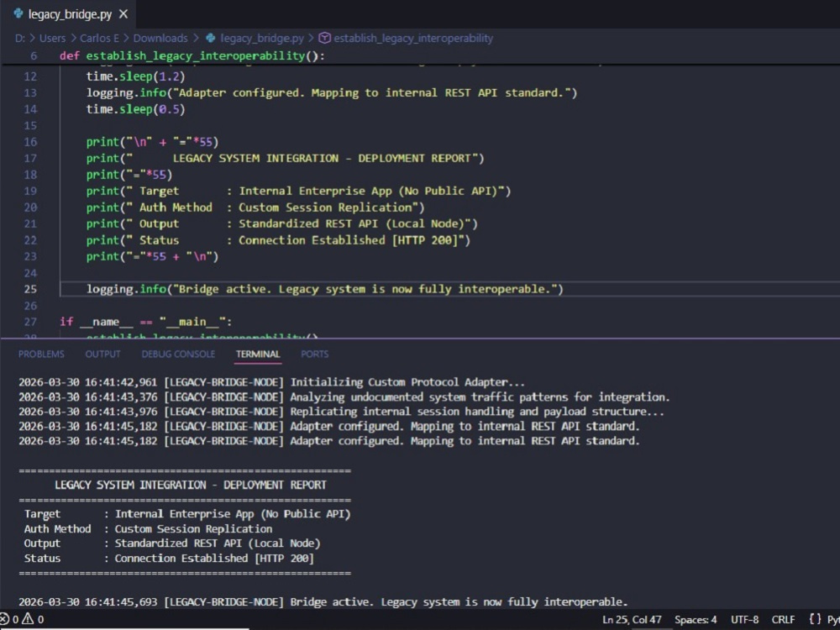Click line number 16 in the gutter
Viewport: 840px width, 630px height.
[30, 142]
